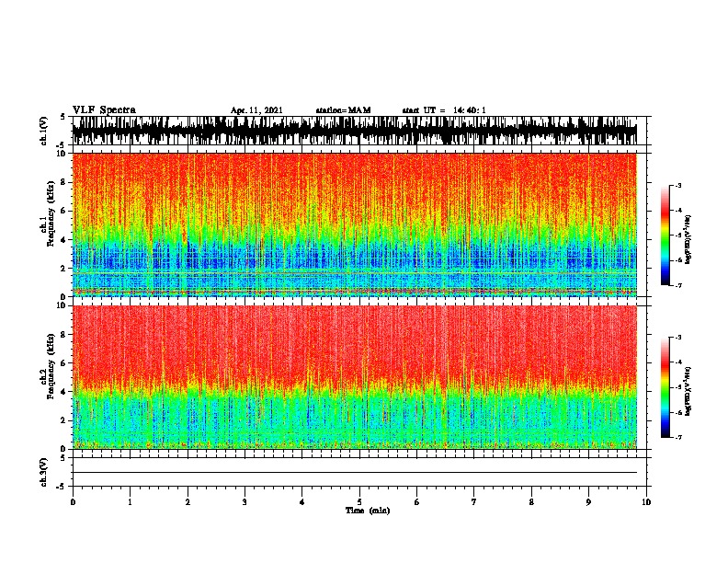Viewport: 728px width, 563px height.
Task: Click inside the ch.2 spectrogram panel
Action: 355,377
